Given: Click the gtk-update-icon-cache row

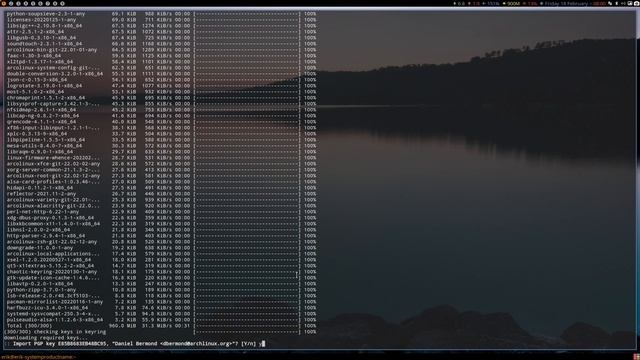Looking at the screenshot, I should point(161,278).
